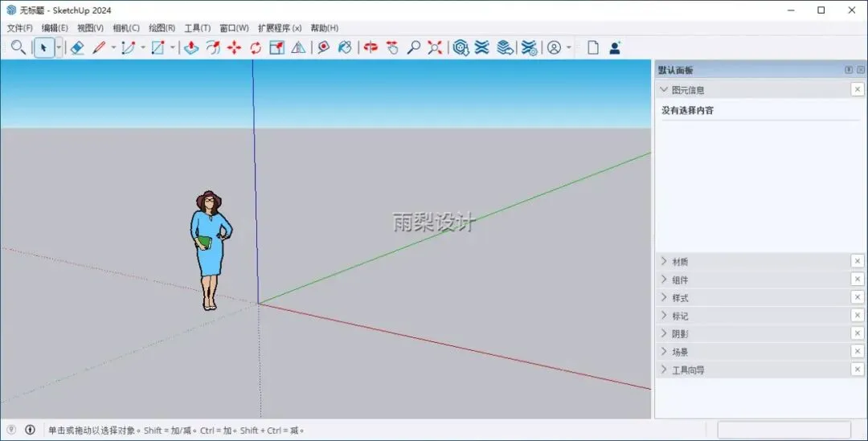Open the 窗口(W) menu
This screenshot has height=441, width=868.
tap(234, 27)
